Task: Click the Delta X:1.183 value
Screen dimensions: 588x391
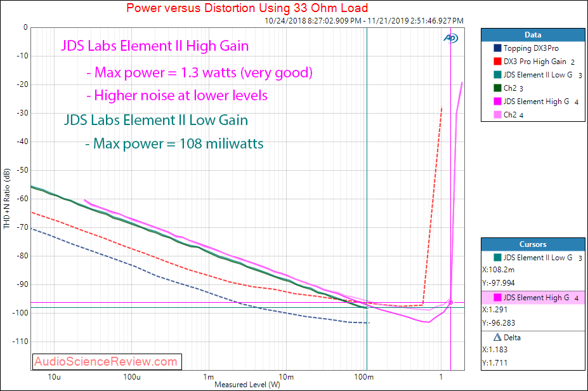Action: point(495,350)
